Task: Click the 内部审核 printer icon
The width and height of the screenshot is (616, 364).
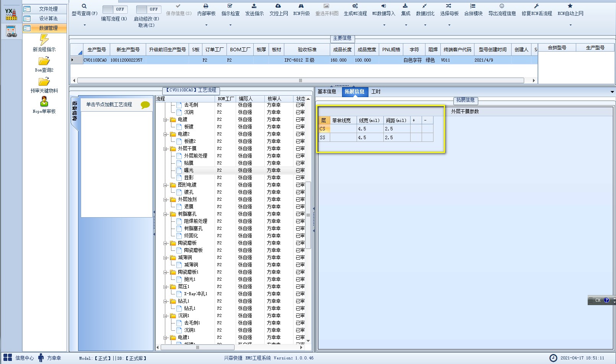Action: click(206, 6)
